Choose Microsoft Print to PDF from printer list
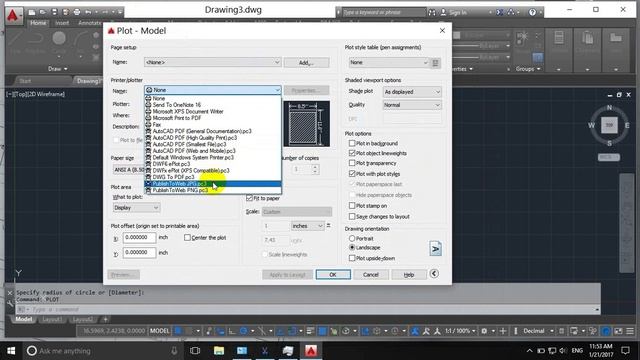Screen dimensions: 640x360 (213, 118)
